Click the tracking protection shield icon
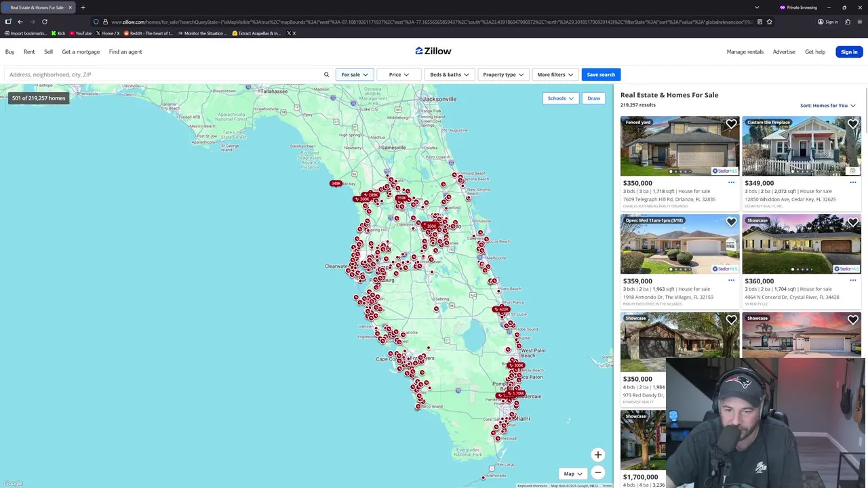Image resolution: width=868 pixels, height=488 pixels. click(96, 22)
